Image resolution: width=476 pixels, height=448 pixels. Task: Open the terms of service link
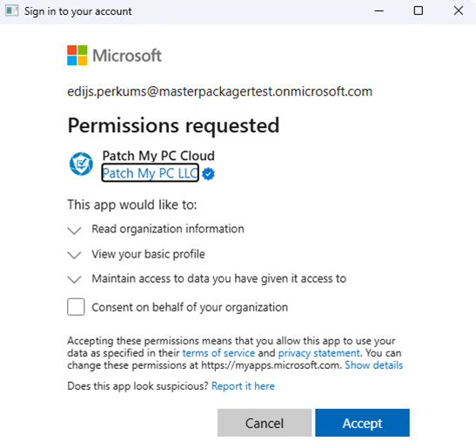pyautogui.click(x=218, y=353)
